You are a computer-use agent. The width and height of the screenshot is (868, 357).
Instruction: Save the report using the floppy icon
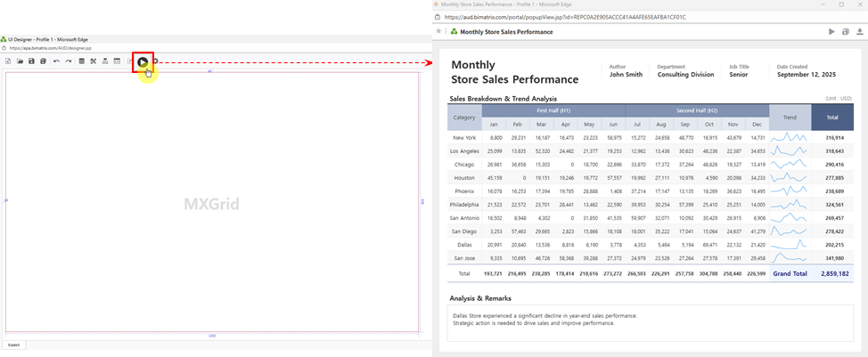click(x=31, y=61)
